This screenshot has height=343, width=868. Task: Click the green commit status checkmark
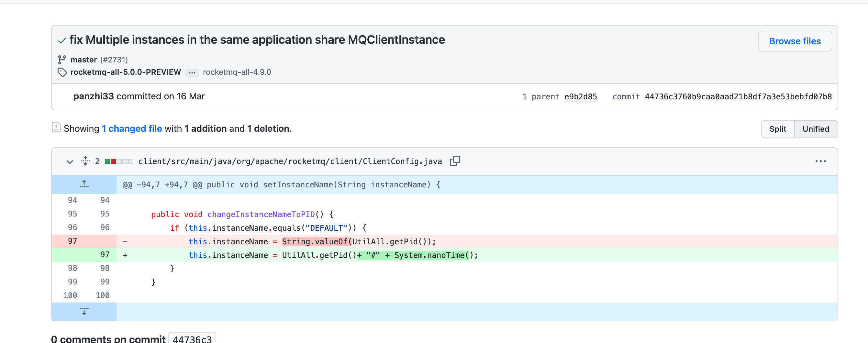(62, 41)
